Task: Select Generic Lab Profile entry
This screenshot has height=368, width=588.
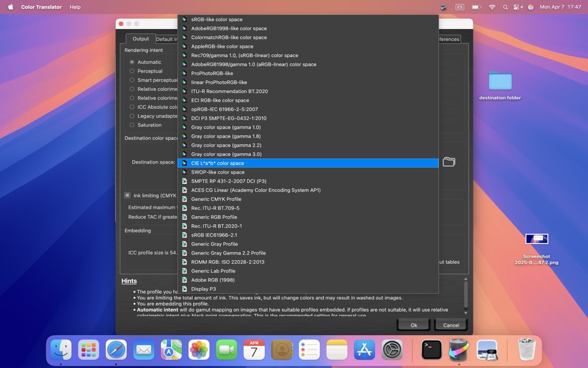Action: coord(308,271)
